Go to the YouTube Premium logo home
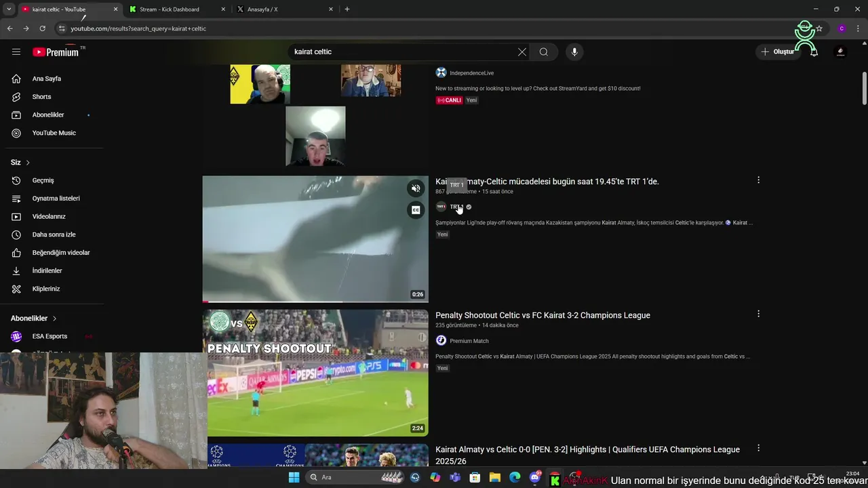The height and width of the screenshot is (488, 868). 56,52
